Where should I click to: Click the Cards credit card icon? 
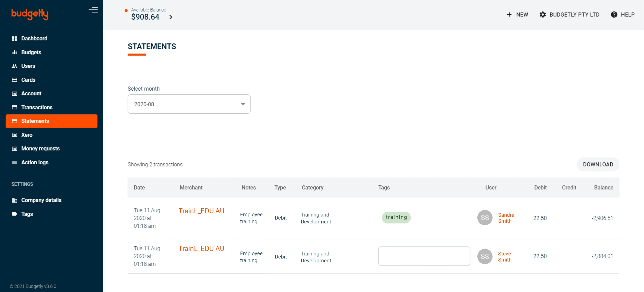coord(15,80)
